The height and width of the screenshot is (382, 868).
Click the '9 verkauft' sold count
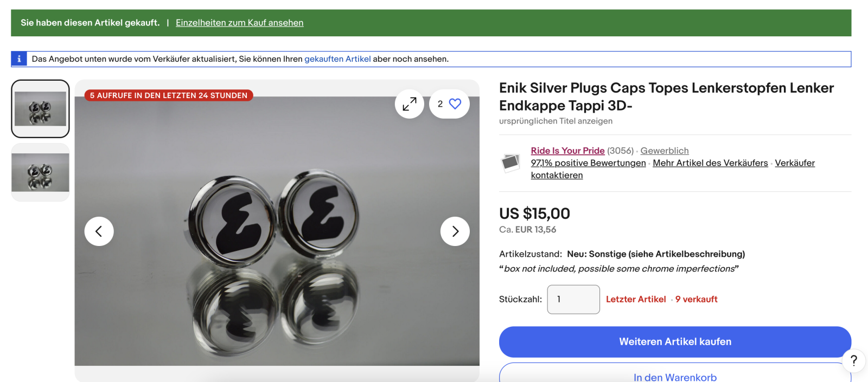[696, 299]
